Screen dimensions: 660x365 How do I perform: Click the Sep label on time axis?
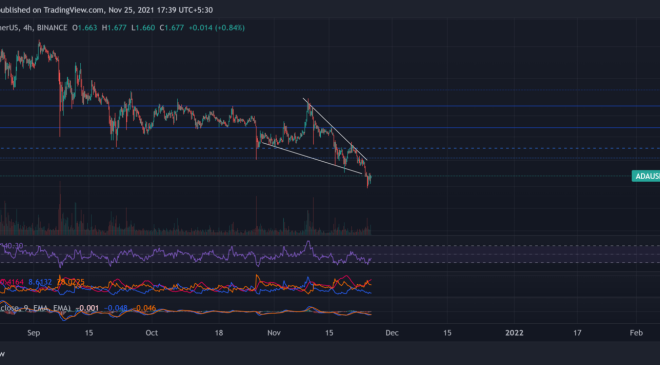coord(34,333)
